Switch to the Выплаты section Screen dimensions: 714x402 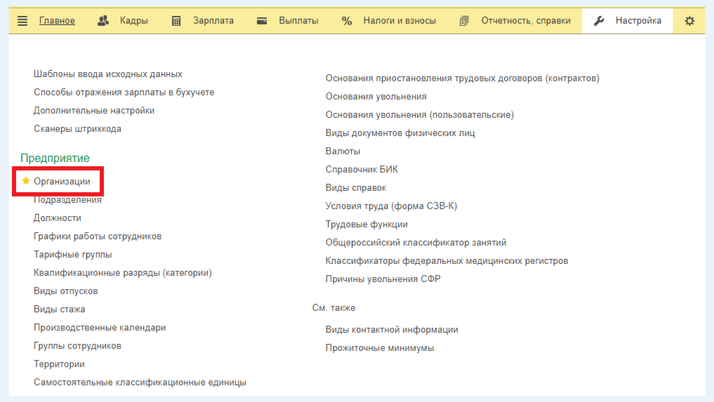point(298,21)
